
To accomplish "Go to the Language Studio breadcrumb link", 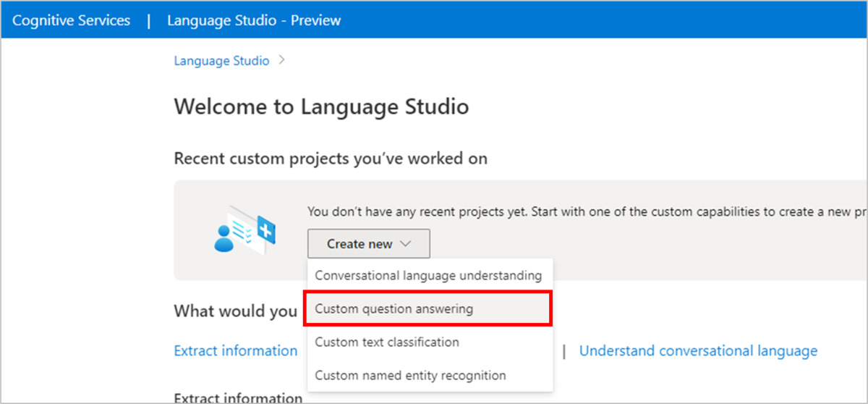I will point(221,61).
